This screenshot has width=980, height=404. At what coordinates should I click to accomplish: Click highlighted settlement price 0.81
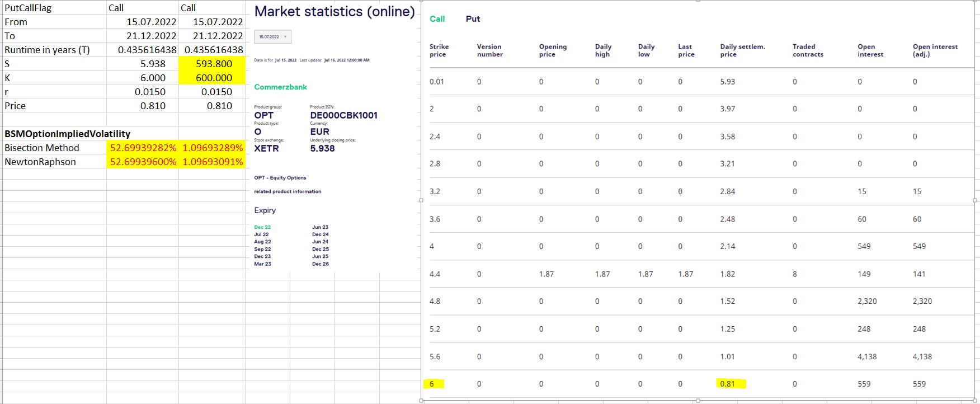click(728, 384)
